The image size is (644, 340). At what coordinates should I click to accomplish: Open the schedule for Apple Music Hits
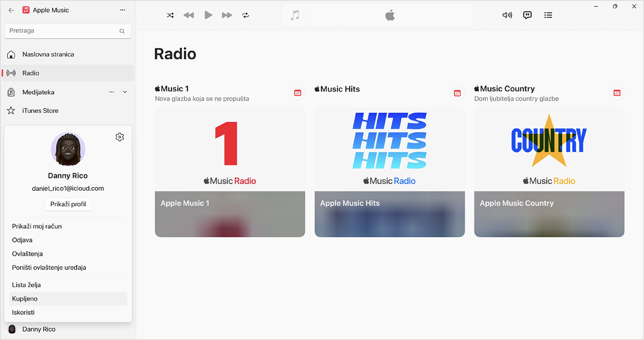click(x=457, y=93)
